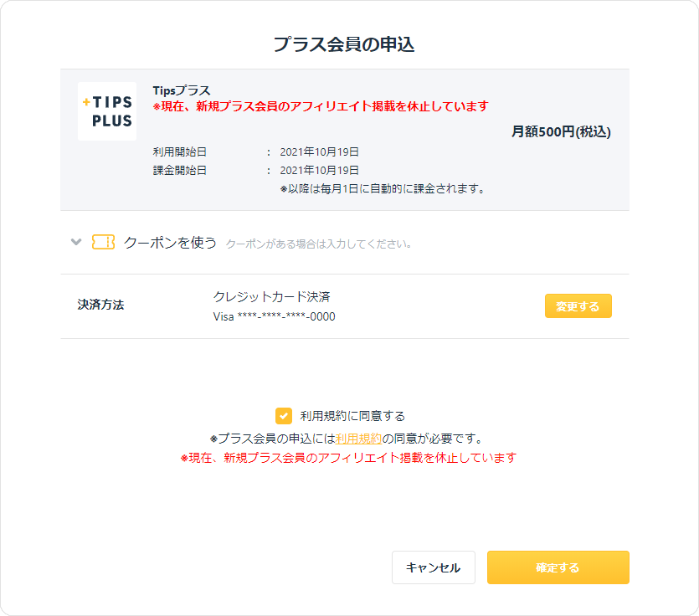Confirm with the 確定する button
Viewport: 699px width, 616px height.
[558, 567]
